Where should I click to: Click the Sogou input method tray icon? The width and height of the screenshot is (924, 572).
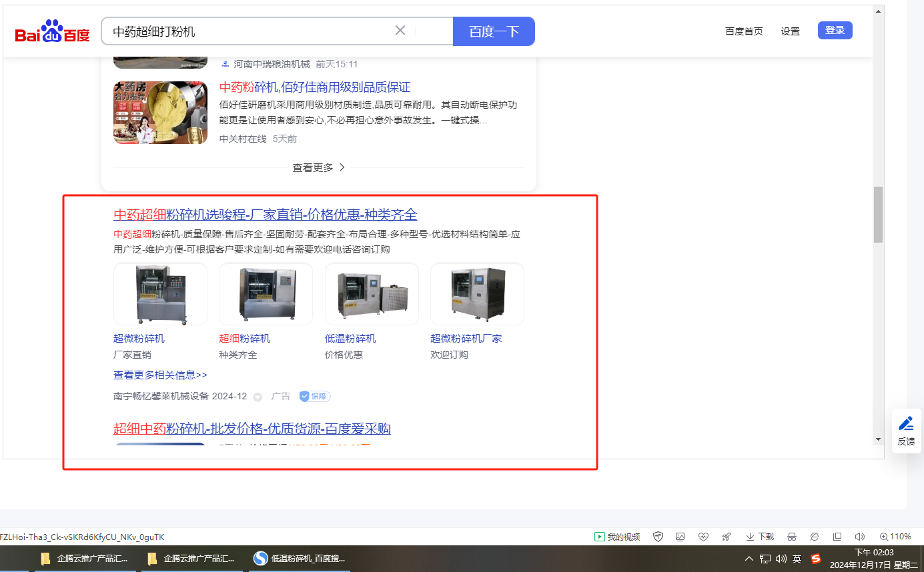click(x=816, y=559)
